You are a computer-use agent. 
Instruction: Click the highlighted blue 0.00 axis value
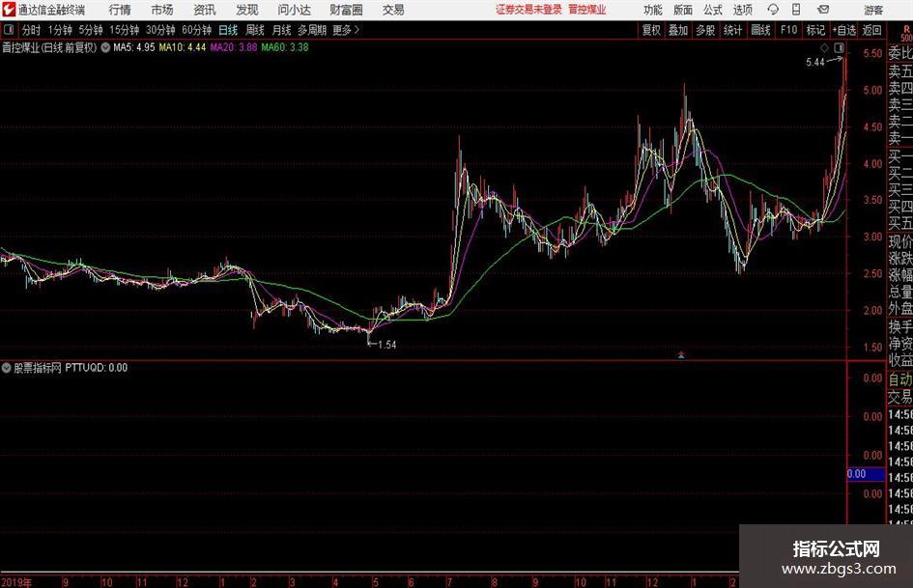coord(866,474)
